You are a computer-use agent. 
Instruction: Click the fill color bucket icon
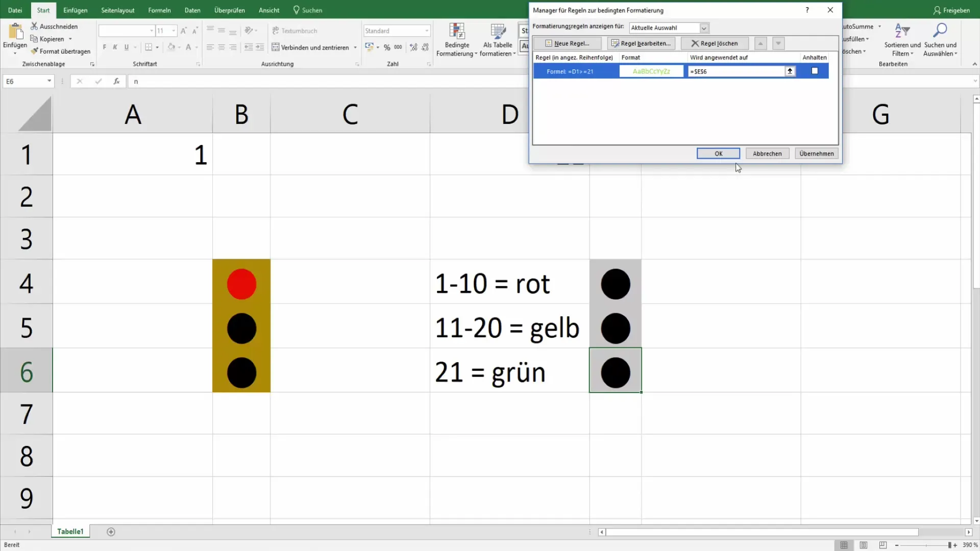(171, 47)
